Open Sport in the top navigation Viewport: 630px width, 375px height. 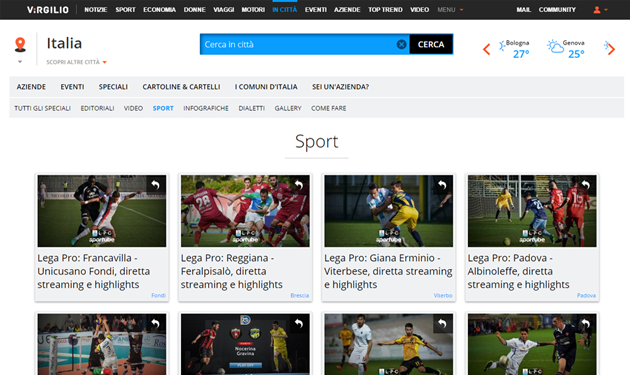coord(125,10)
